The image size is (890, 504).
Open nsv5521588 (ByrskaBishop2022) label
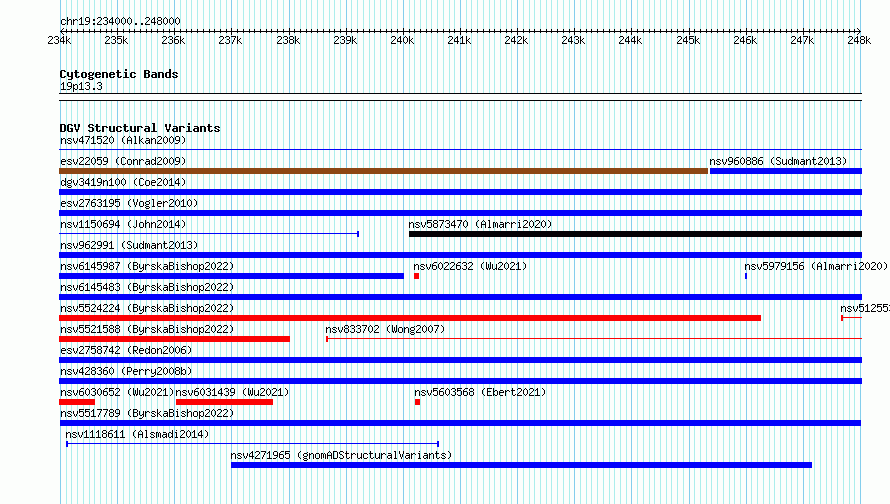point(147,329)
